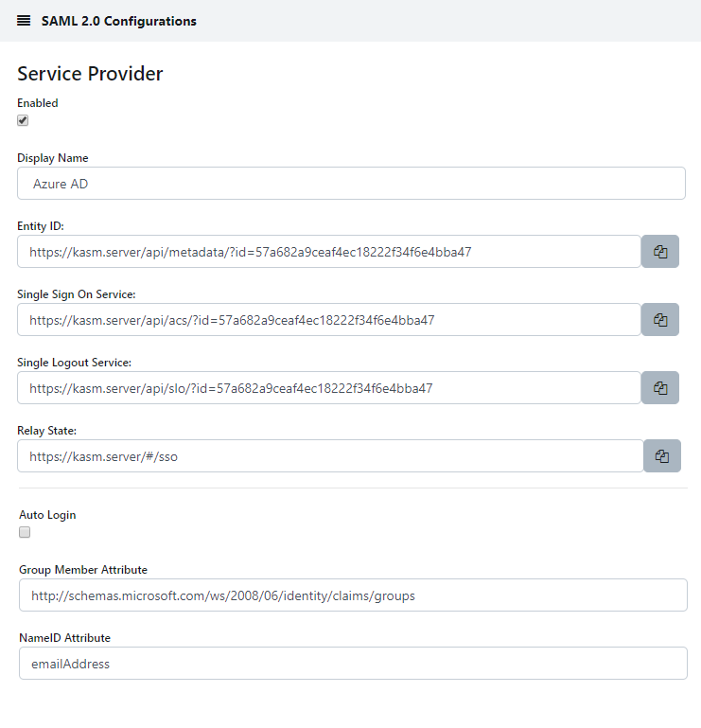Image resolution: width=701 pixels, height=728 pixels.
Task: Click the 'Display Name' text label
Action: 53,158
